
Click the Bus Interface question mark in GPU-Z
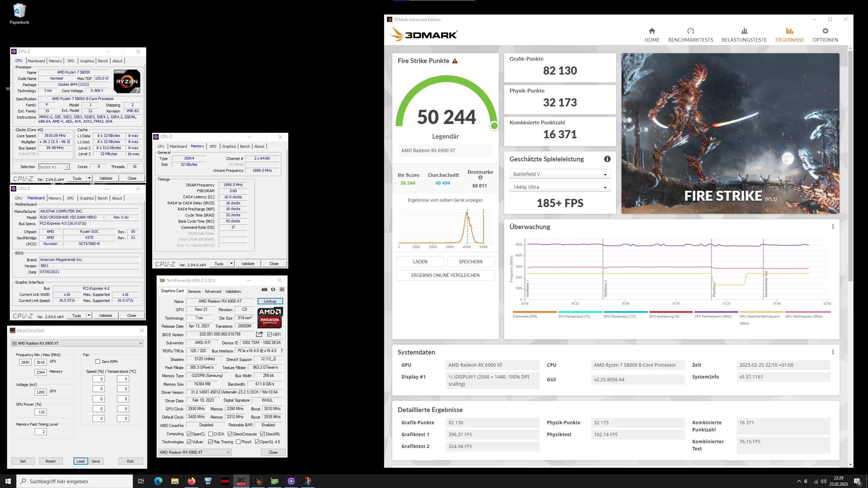282,351
